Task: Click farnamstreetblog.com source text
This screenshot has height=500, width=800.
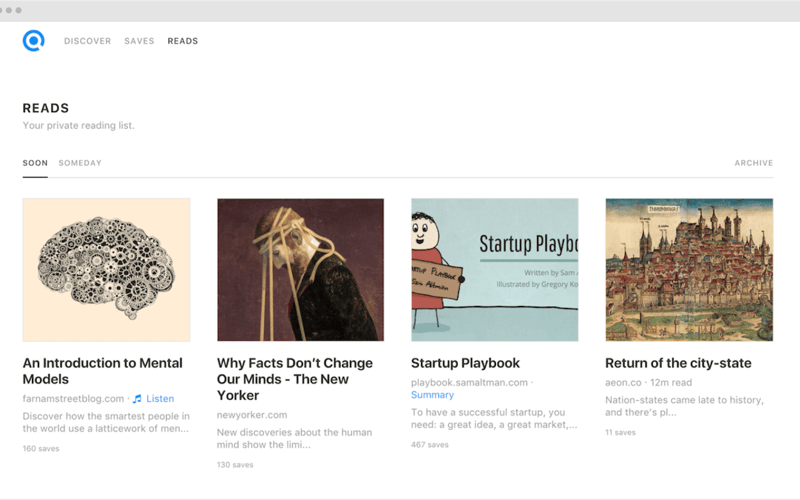Action: [x=73, y=398]
